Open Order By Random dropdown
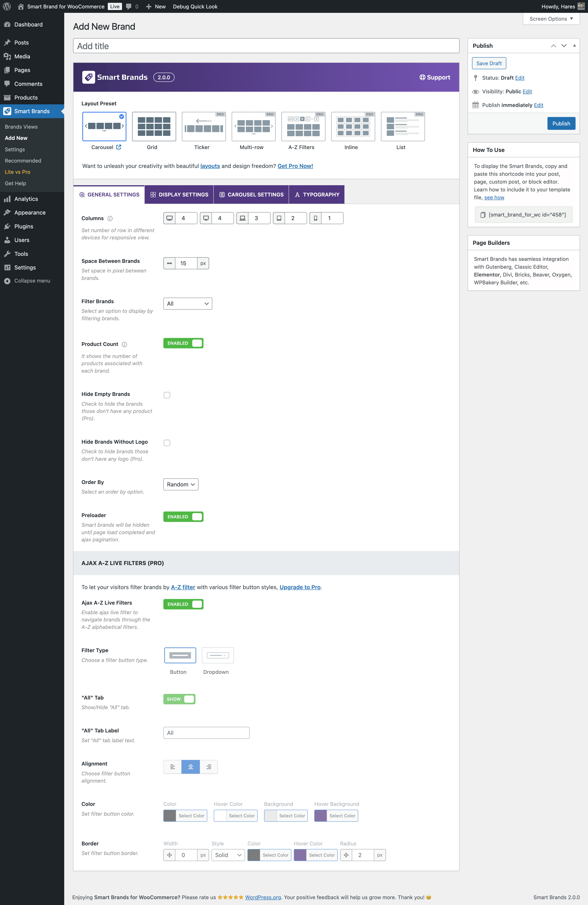 click(181, 484)
